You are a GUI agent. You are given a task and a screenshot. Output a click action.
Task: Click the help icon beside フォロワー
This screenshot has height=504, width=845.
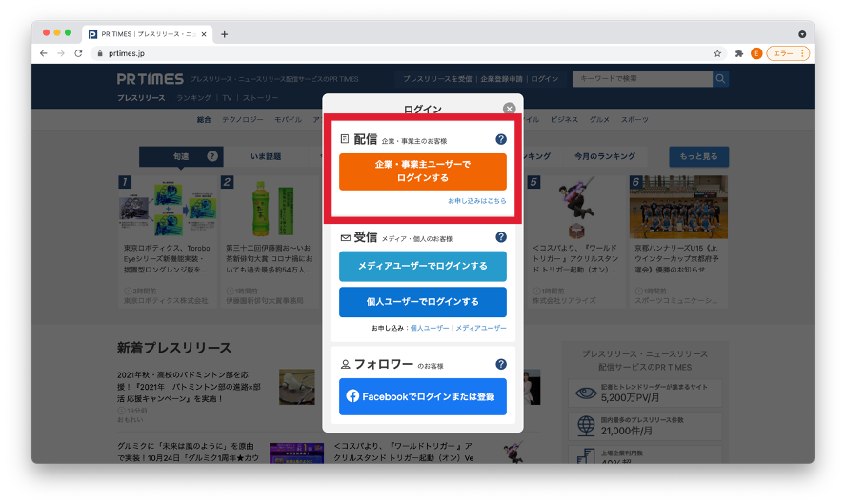pyautogui.click(x=501, y=364)
